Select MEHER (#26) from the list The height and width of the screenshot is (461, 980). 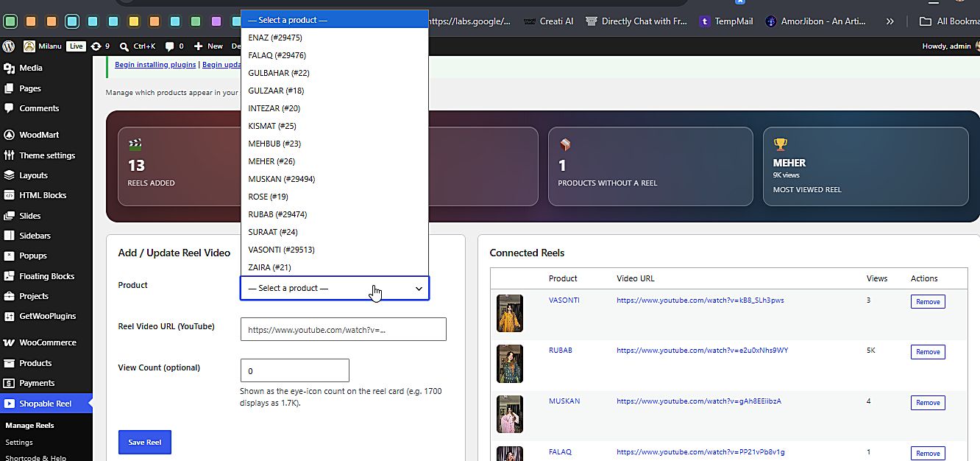point(335,161)
